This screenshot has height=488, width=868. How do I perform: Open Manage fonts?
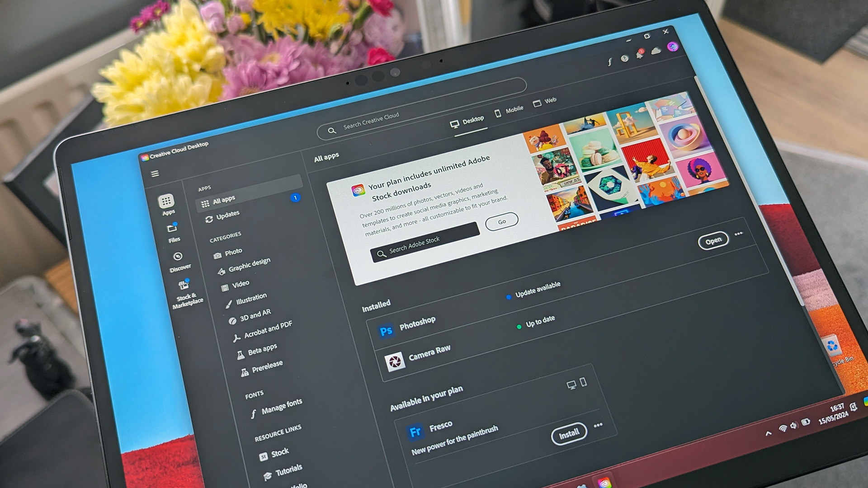pyautogui.click(x=276, y=408)
